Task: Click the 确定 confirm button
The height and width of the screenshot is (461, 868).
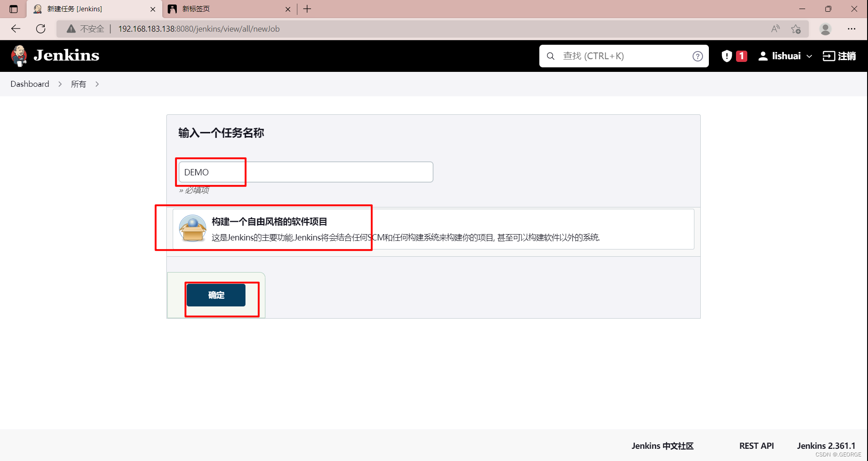Action: coord(216,295)
